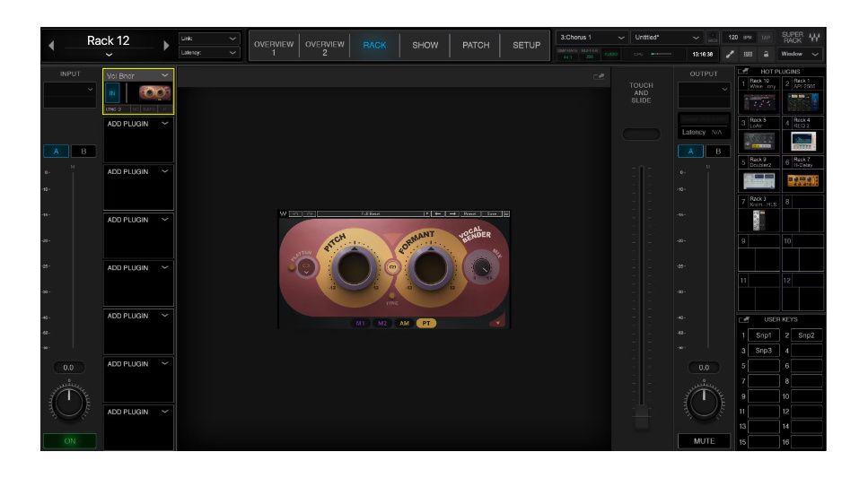Click the keyboard grid icon in top bar
This screenshot has width=868, height=478.
coord(748,54)
